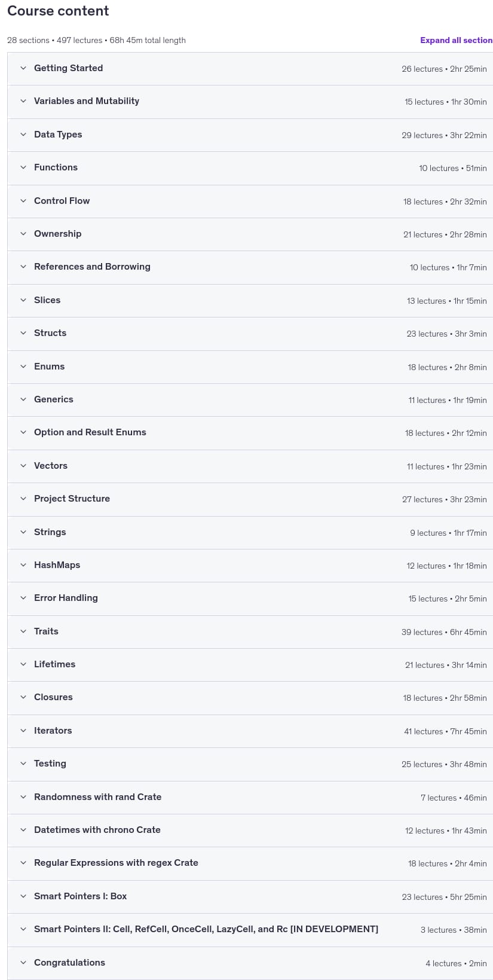Expand the Error Handling section
This screenshot has width=493, height=980.
point(250,599)
